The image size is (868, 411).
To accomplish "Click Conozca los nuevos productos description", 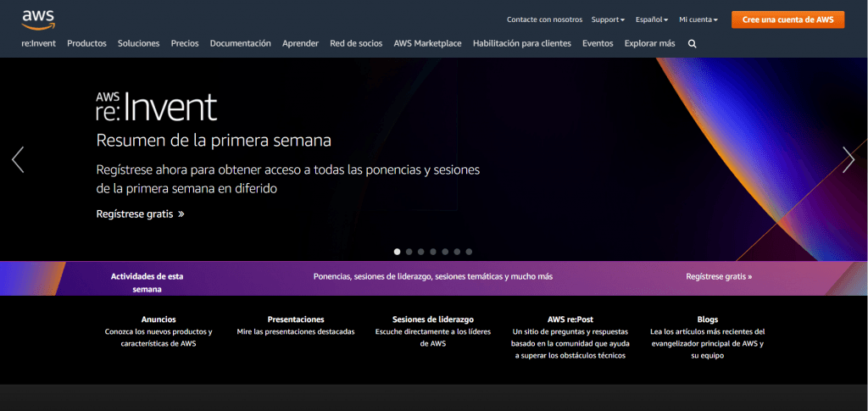I will 159,337.
